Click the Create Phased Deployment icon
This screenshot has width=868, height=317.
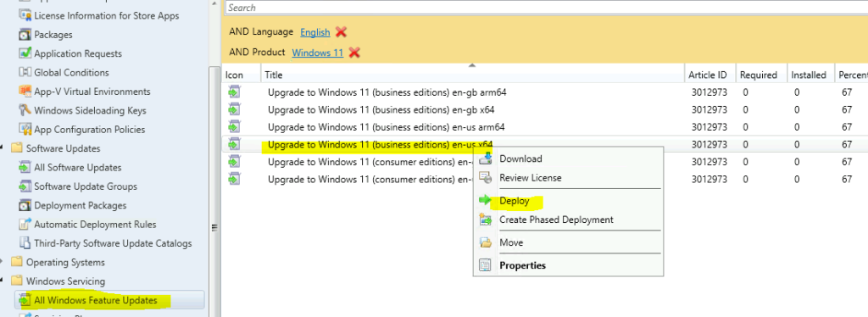(486, 220)
